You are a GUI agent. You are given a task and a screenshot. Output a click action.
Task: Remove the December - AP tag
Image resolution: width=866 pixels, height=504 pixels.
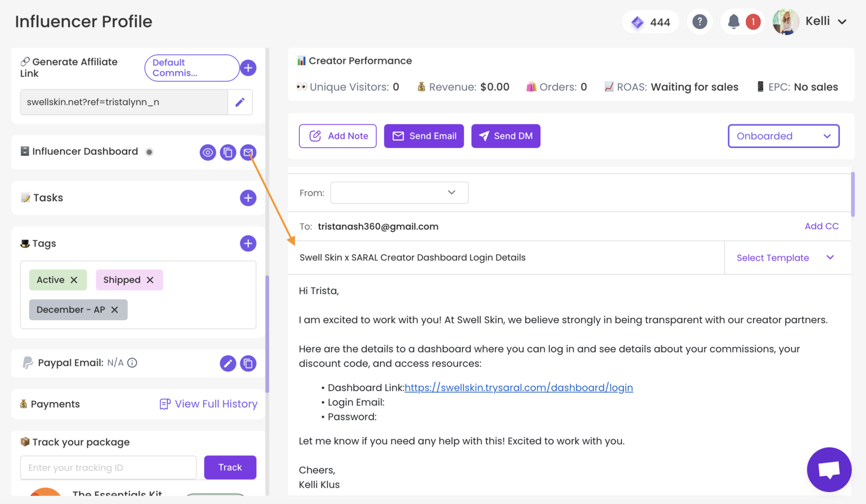click(114, 310)
